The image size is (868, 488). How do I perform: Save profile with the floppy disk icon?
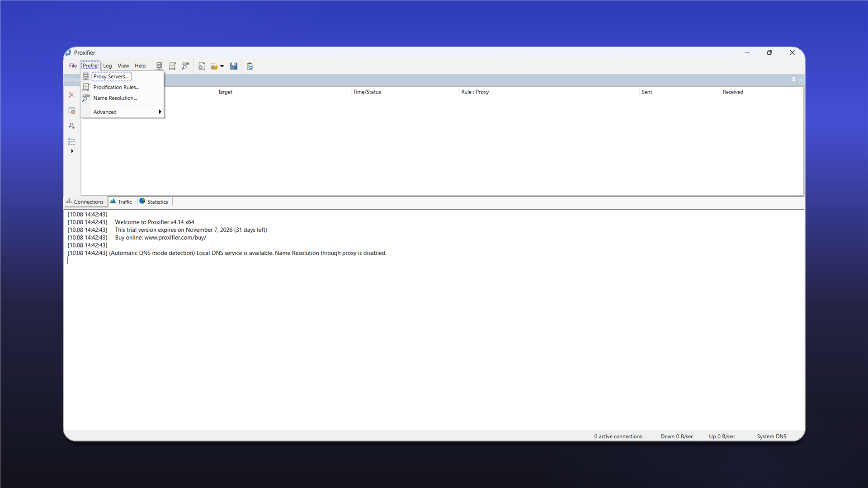click(x=234, y=66)
